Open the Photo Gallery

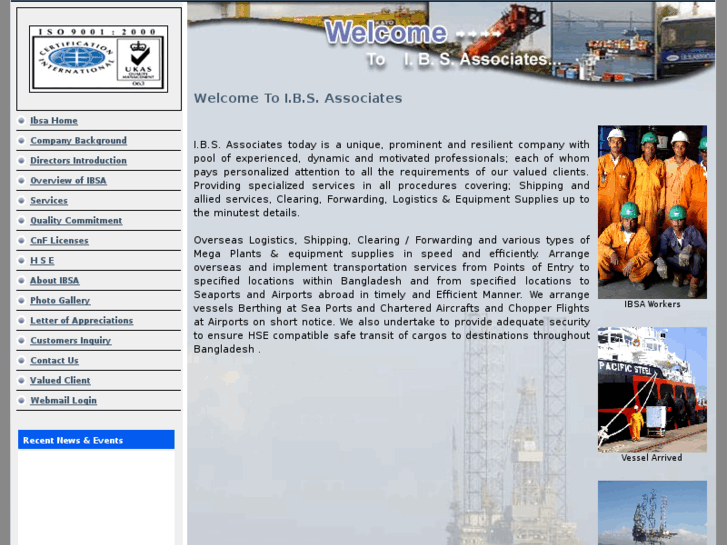click(60, 300)
